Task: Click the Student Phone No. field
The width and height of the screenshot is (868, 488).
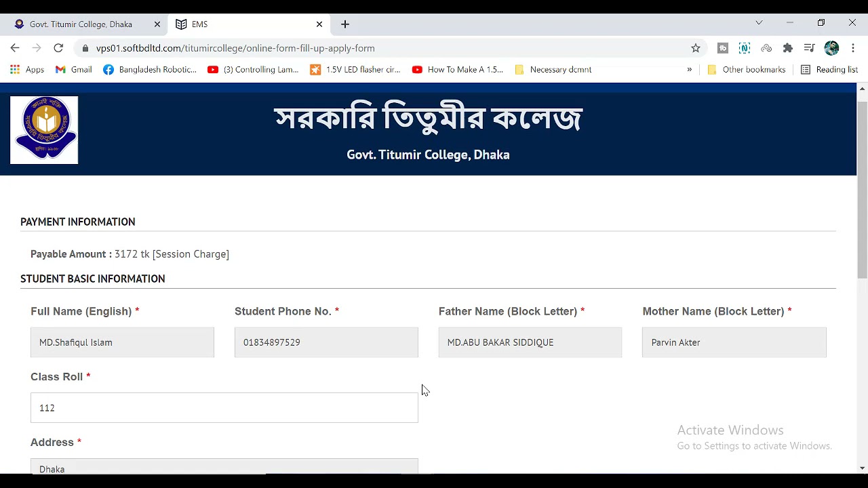Action: click(326, 342)
